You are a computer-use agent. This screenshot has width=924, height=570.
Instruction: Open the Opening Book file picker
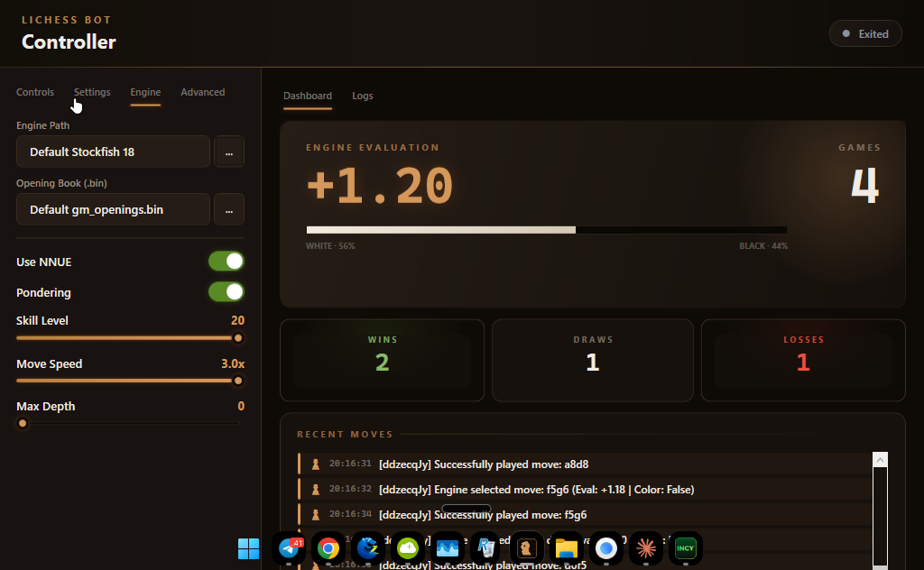[229, 208]
